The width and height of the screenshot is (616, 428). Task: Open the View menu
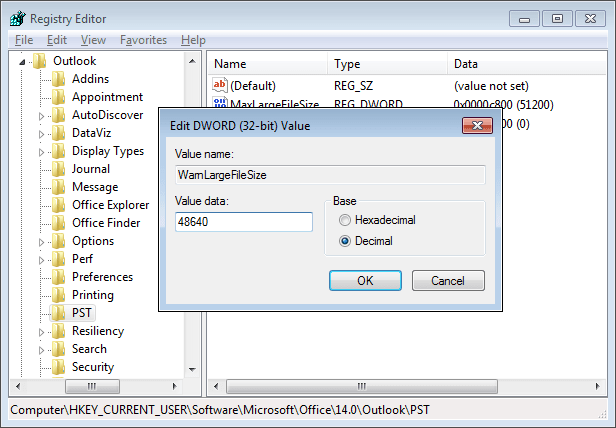[x=94, y=40]
